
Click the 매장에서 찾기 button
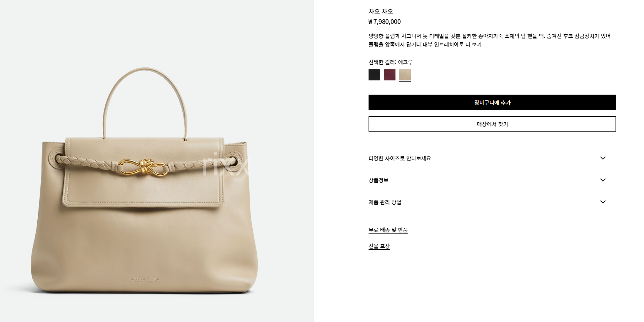click(492, 124)
